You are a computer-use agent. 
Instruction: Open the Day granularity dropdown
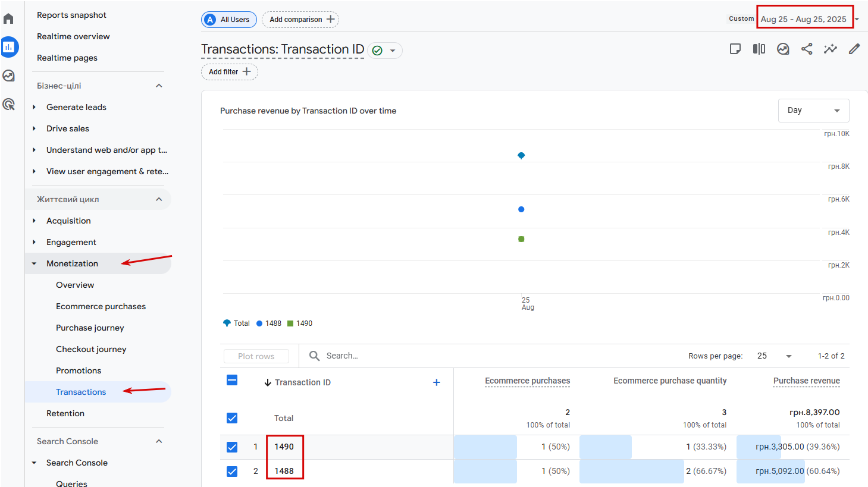(813, 111)
